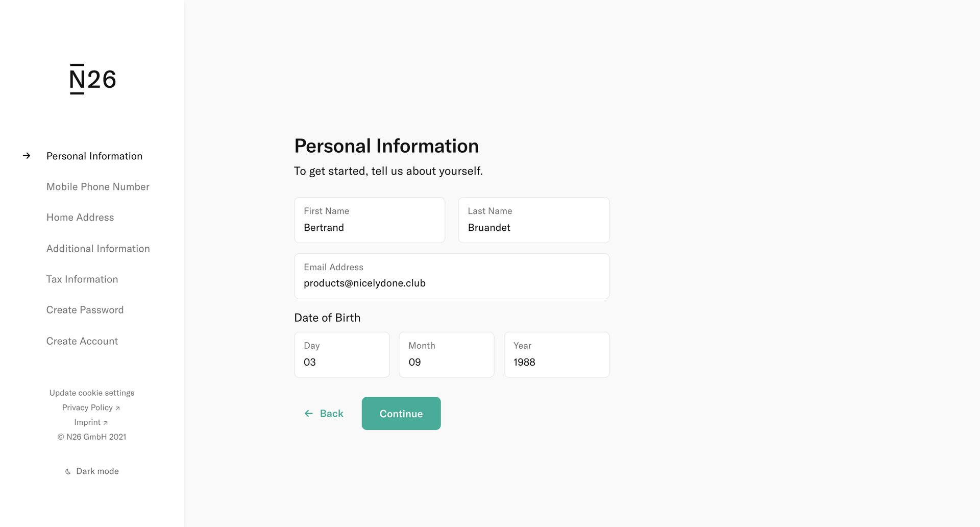Screen dimensions: 980x527
Task: Click the external link arrow beside Privacy Policy
Action: [x=117, y=408]
